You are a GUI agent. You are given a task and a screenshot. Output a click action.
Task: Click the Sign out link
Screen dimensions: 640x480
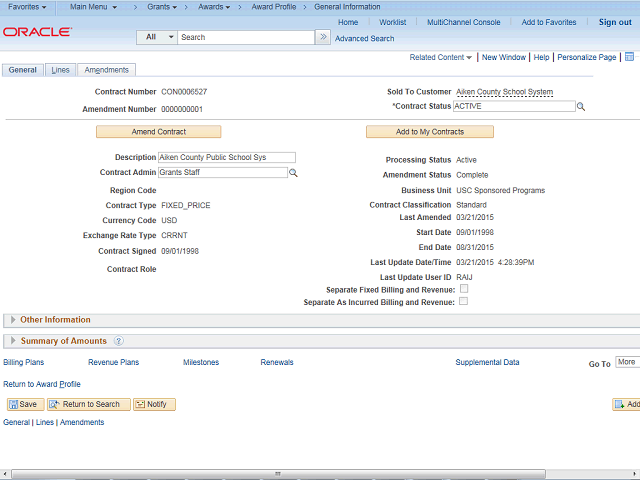(615, 22)
